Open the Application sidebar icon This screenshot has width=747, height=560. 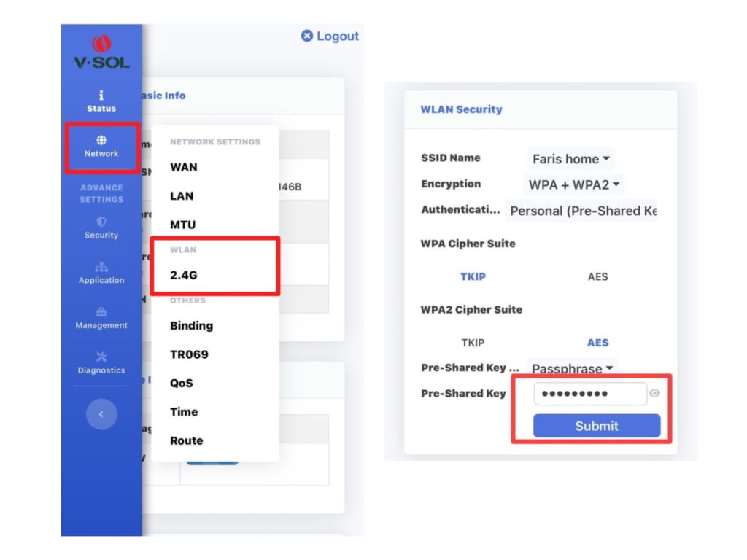click(101, 267)
